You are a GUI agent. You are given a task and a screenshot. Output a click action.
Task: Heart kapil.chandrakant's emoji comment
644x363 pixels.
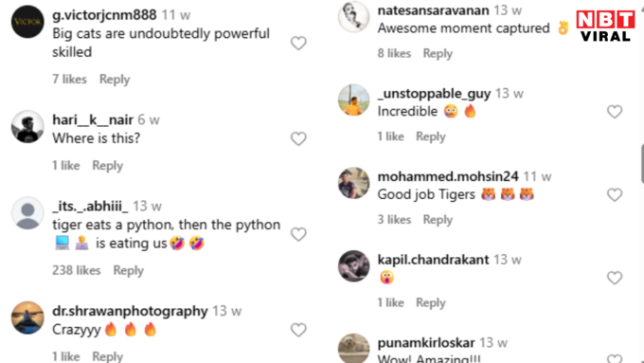615,278
